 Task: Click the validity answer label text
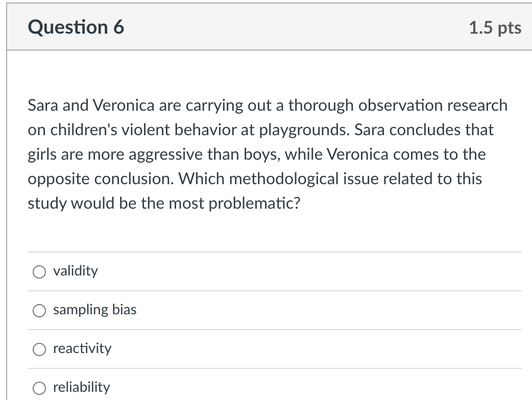coord(75,271)
